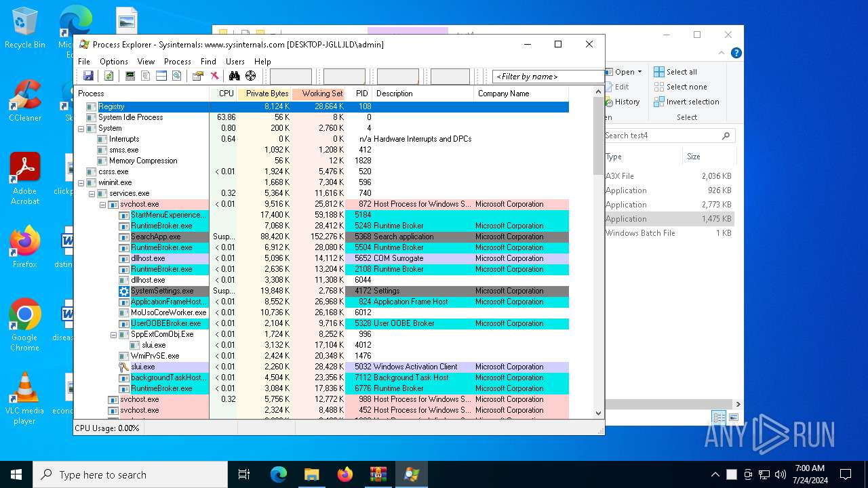868x488 pixels.
Task: Open the File menu in Process Explorer
Action: [84, 61]
